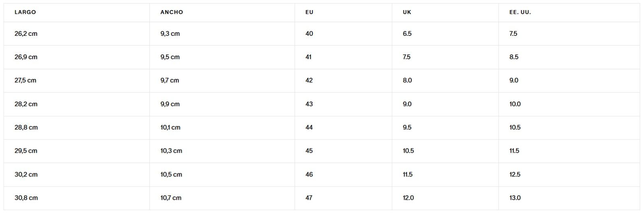Click the ANCHO column header
The height and width of the screenshot is (214, 644).
coord(172,12)
